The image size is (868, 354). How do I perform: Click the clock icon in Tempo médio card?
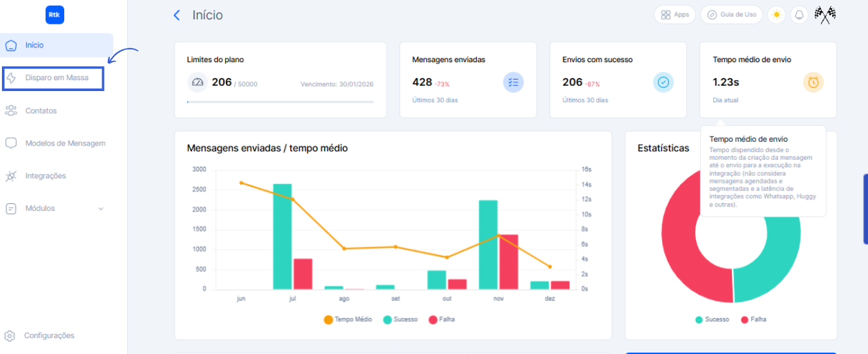pyautogui.click(x=813, y=82)
